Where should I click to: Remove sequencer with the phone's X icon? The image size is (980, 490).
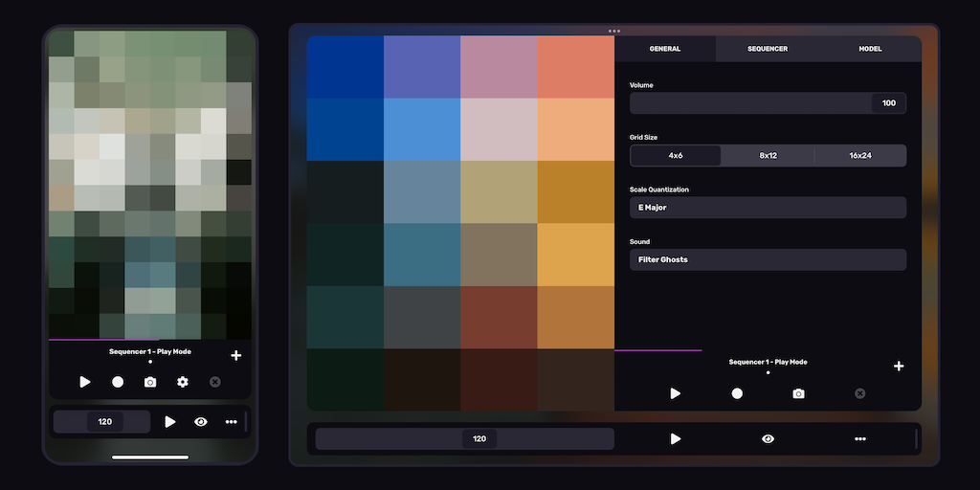coord(215,382)
